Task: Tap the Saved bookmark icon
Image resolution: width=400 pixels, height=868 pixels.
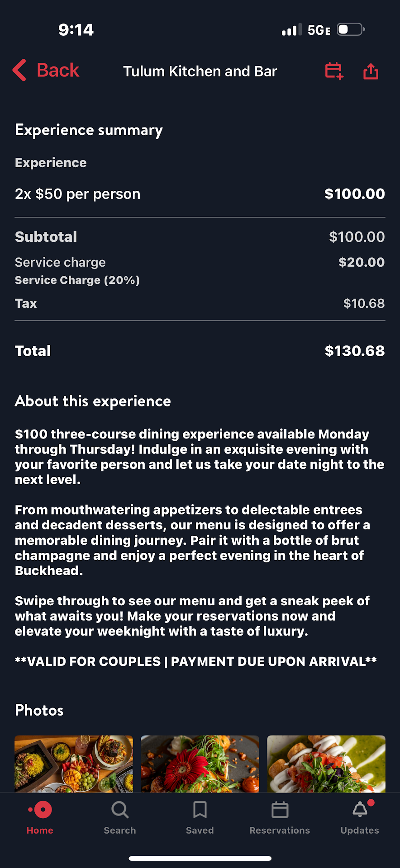Action: point(200,810)
